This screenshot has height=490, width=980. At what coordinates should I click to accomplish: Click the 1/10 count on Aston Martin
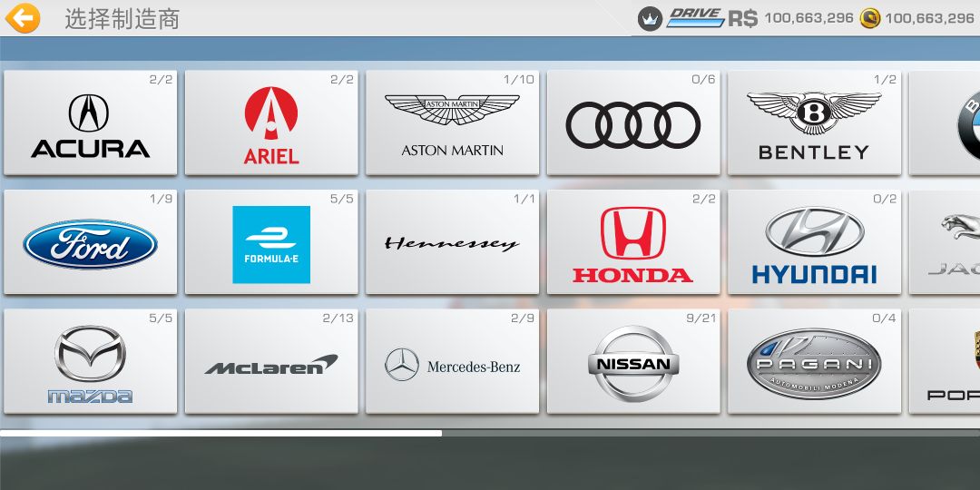point(519,79)
